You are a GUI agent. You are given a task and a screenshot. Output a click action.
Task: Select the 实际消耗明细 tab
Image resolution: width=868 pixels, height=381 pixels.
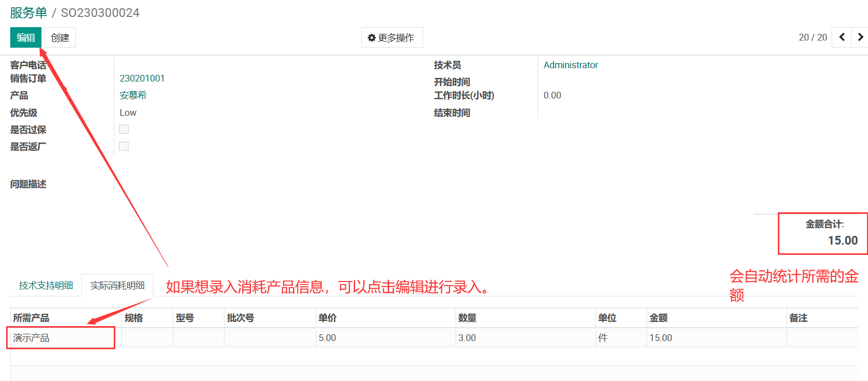[x=117, y=285]
